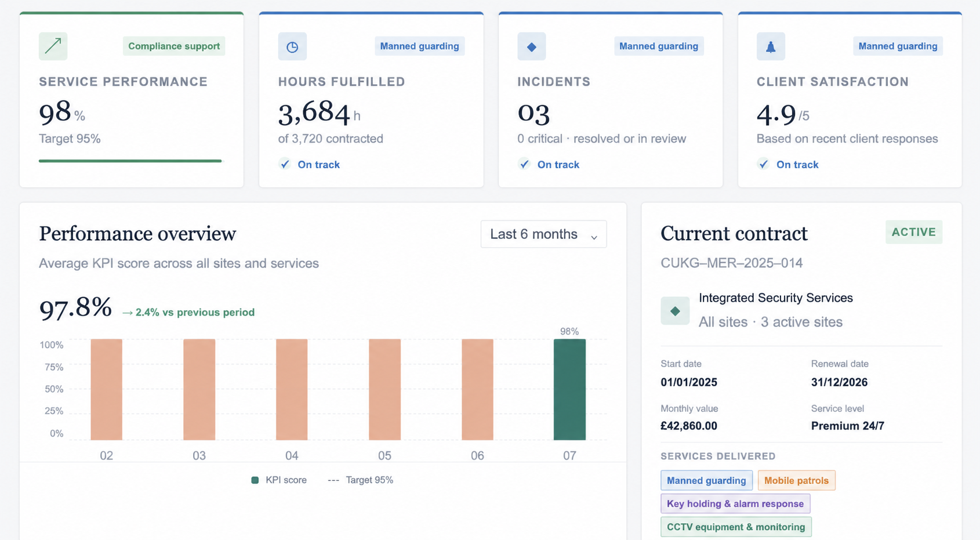Click the Hours Fulfilled clock icon
Screen dimensions: 980x540
pos(292,46)
